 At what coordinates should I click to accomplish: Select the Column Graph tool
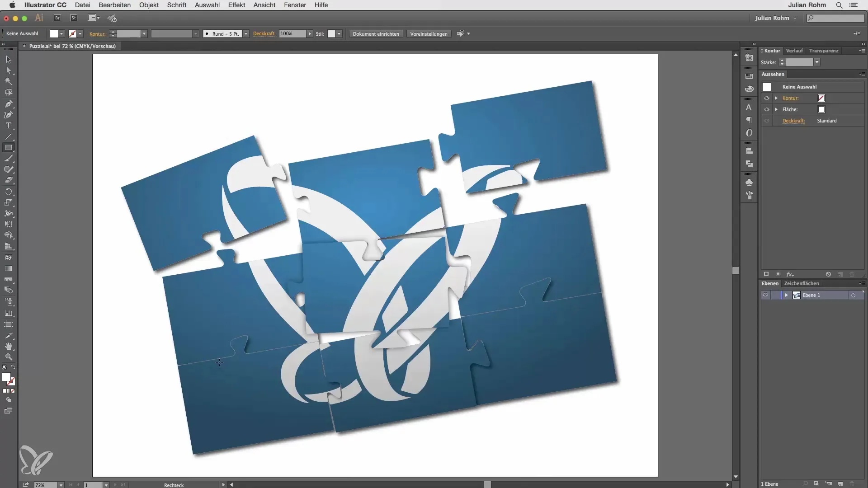click(x=9, y=313)
